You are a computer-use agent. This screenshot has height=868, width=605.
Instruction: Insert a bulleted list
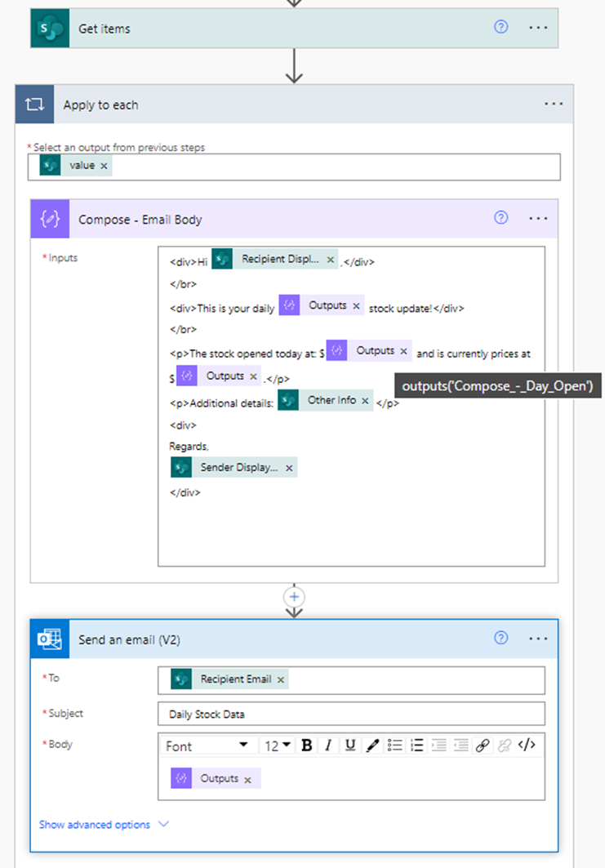[x=394, y=745]
